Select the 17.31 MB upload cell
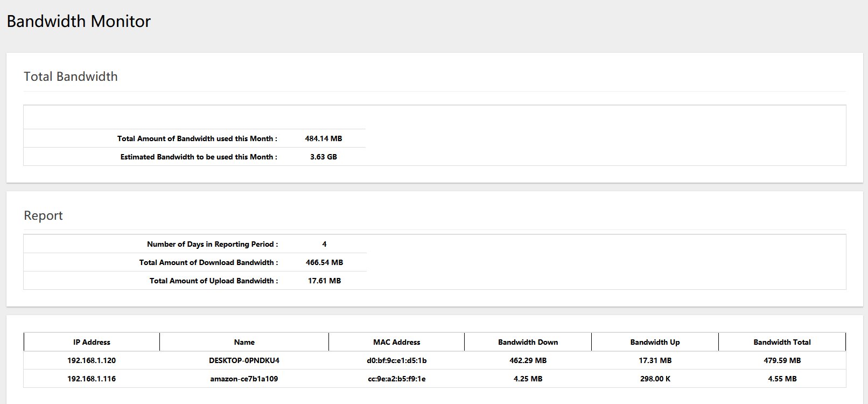Screen dimensions: 868x404 [655, 360]
